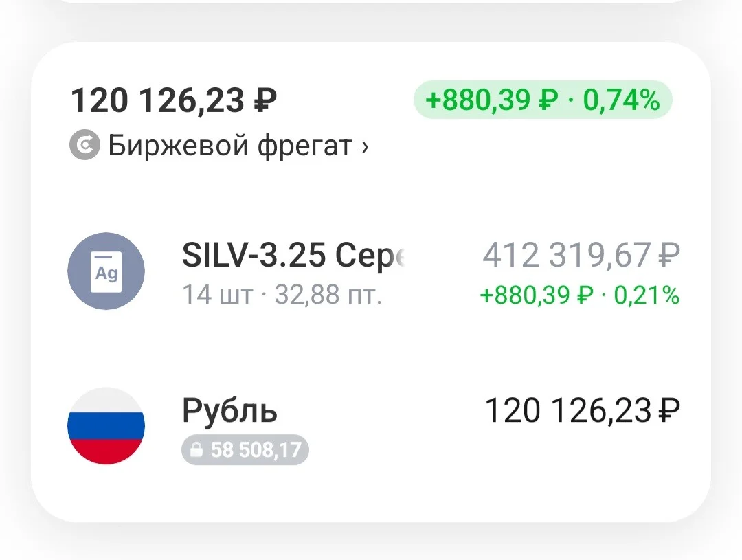
Task: Tap the Russian flag currency icon
Action: [106, 425]
